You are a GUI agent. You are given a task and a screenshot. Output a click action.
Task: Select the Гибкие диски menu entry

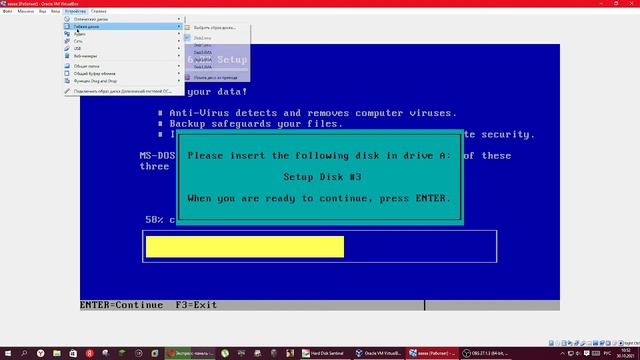pos(124,27)
